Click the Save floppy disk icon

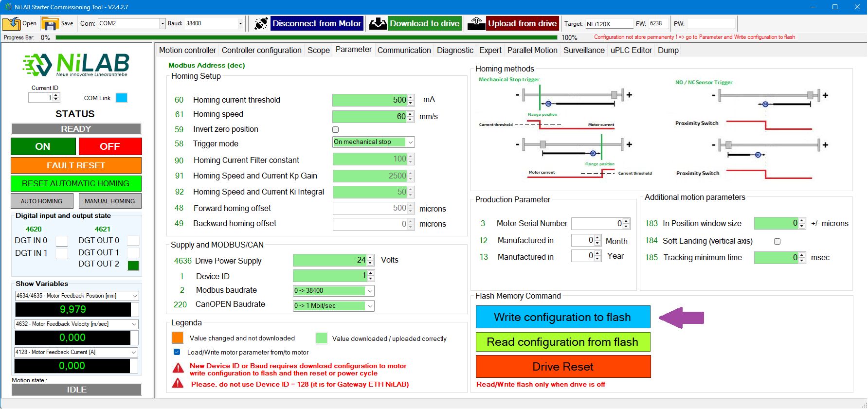tap(50, 23)
